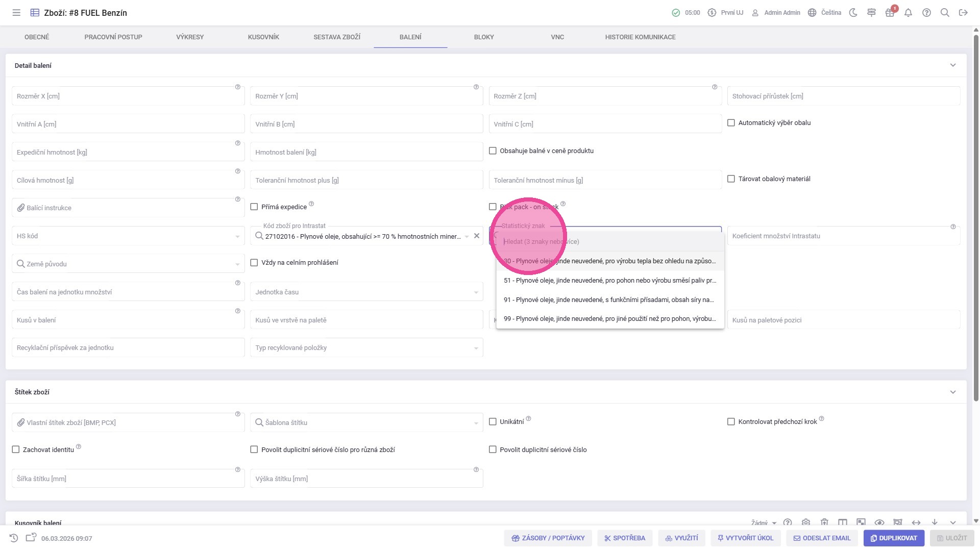Toggle dark mode moon icon
Image resolution: width=980 pixels, height=551 pixels.
(853, 13)
